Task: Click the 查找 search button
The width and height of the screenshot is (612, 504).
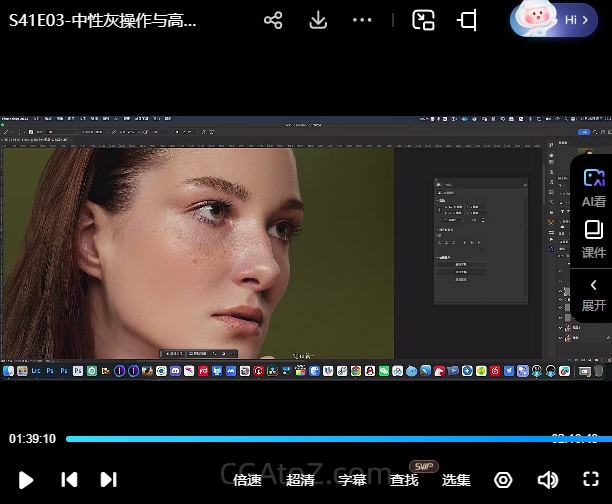Action: pos(404,480)
